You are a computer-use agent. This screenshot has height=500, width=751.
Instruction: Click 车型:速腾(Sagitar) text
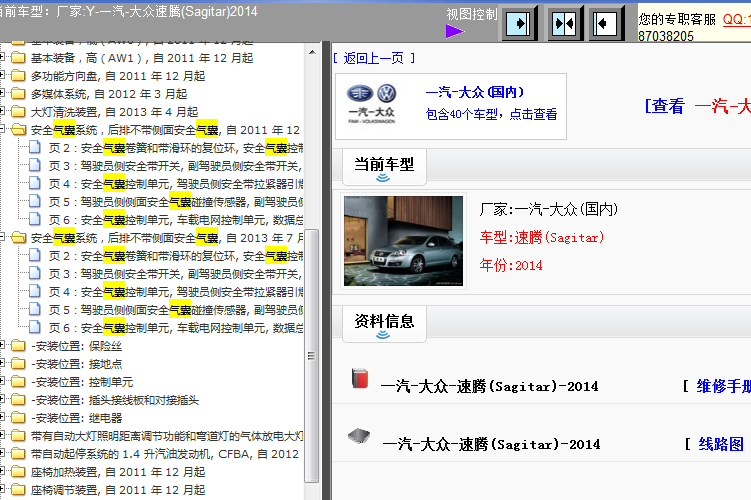[542, 237]
